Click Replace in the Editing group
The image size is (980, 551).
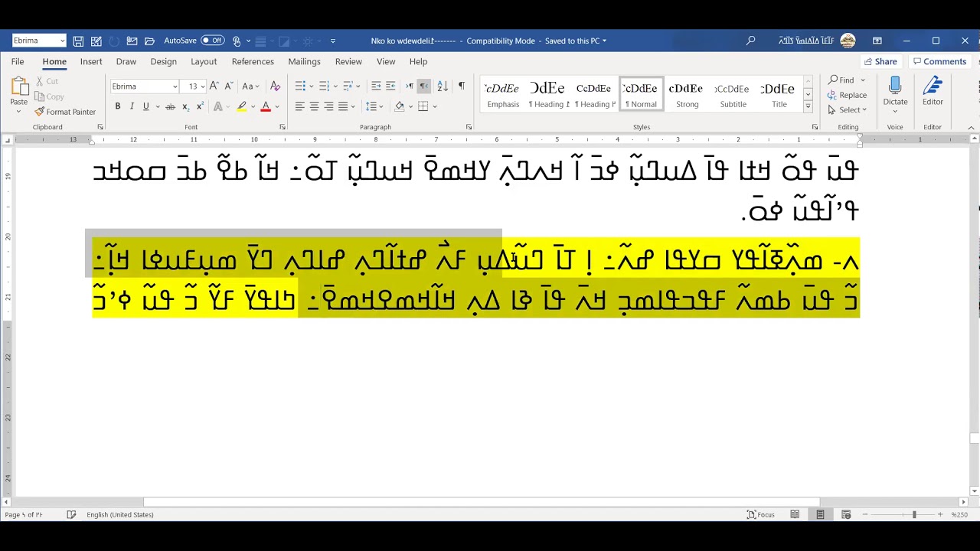(x=847, y=95)
